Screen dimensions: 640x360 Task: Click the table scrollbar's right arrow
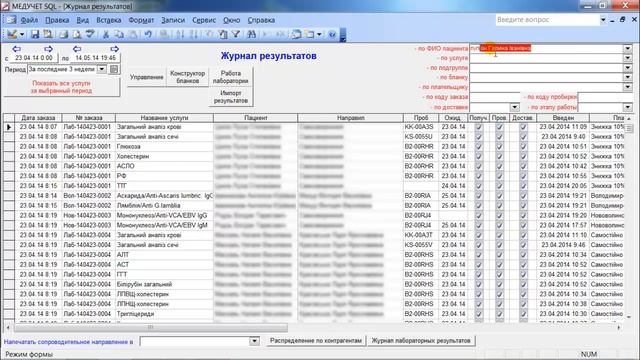pos(619,327)
